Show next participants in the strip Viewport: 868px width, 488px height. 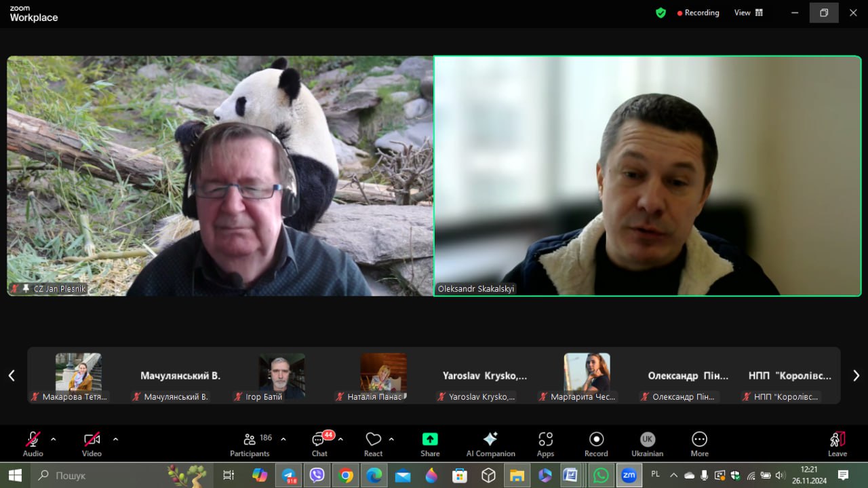click(x=856, y=375)
